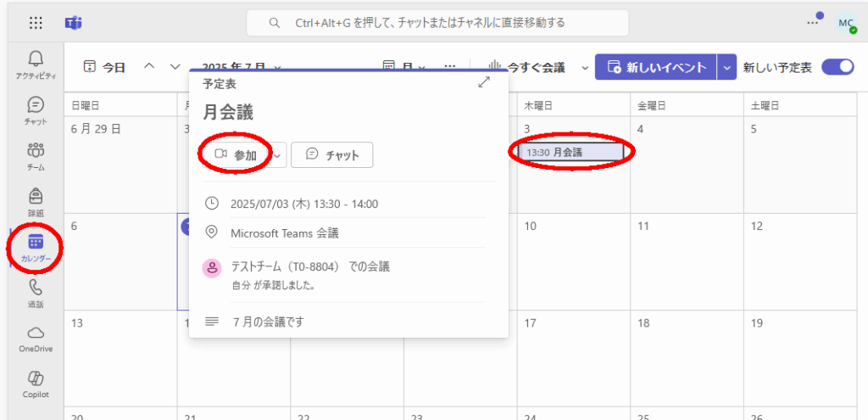Click the Microsoft Teams 会議 location text
This screenshot has width=868, height=420.
pos(285,233)
